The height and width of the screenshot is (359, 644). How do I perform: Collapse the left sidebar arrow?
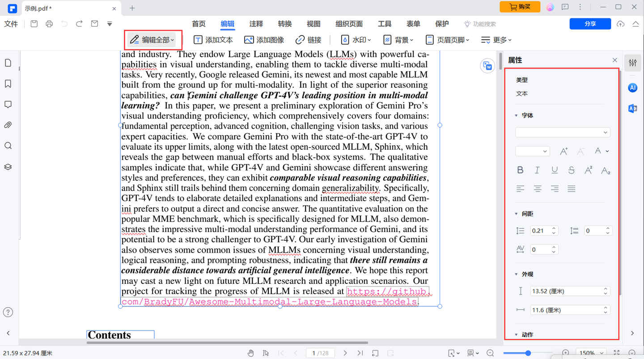[8, 333]
